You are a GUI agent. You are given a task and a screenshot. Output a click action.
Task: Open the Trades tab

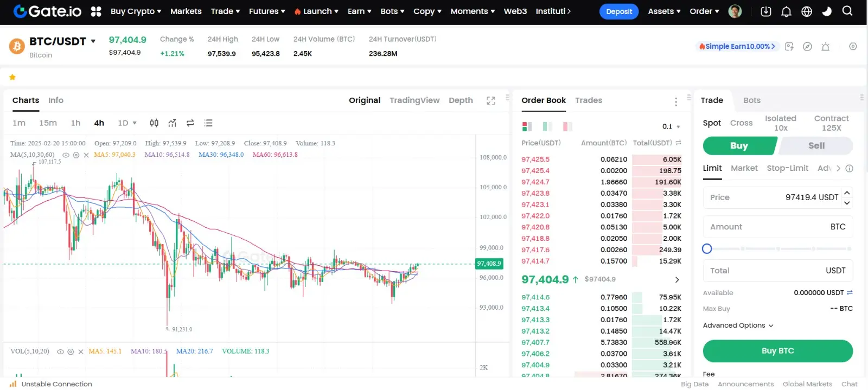(589, 100)
